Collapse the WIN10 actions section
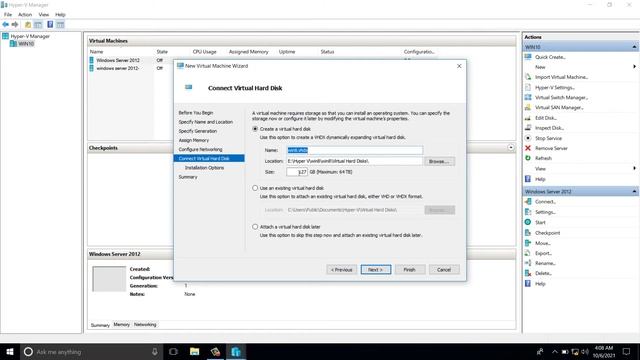 click(634, 47)
